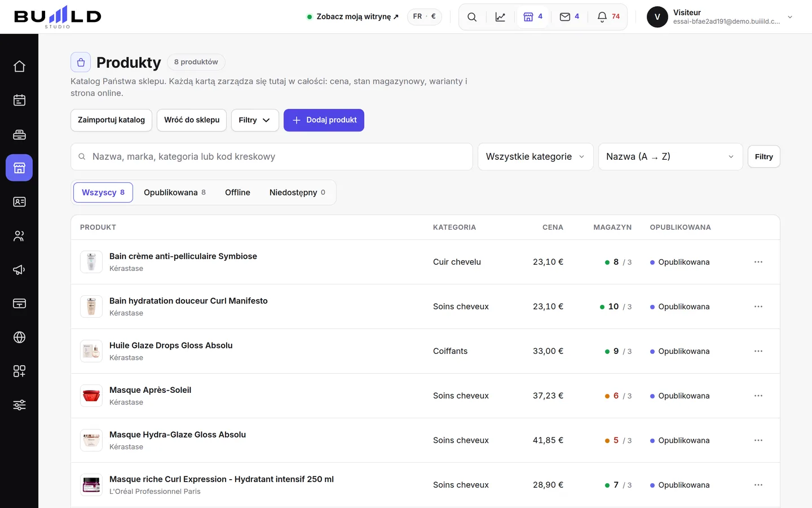Open the Zobacz moją witrynę link

[x=353, y=17]
